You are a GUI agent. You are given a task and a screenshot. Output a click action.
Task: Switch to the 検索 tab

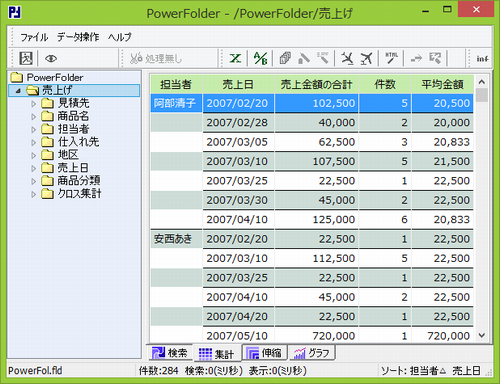click(170, 353)
